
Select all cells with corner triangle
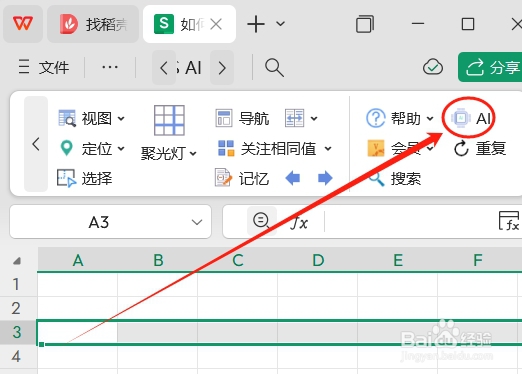[17, 260]
